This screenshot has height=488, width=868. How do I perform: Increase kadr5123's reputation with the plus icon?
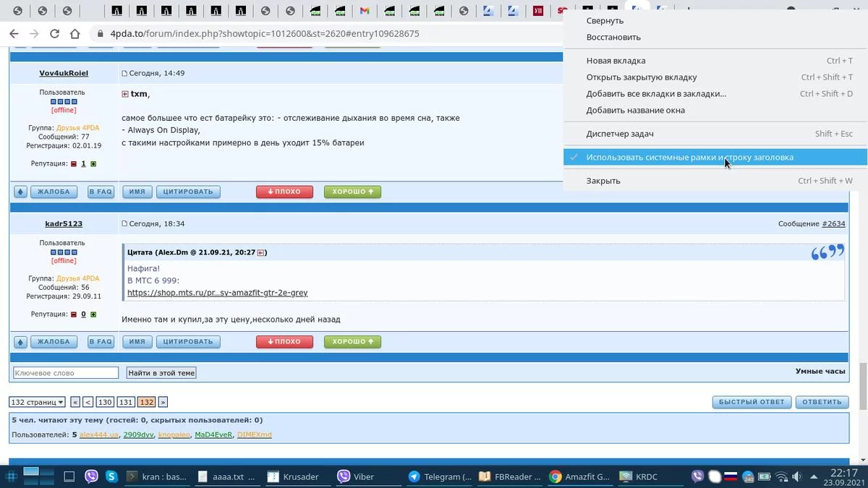pyautogui.click(x=93, y=314)
